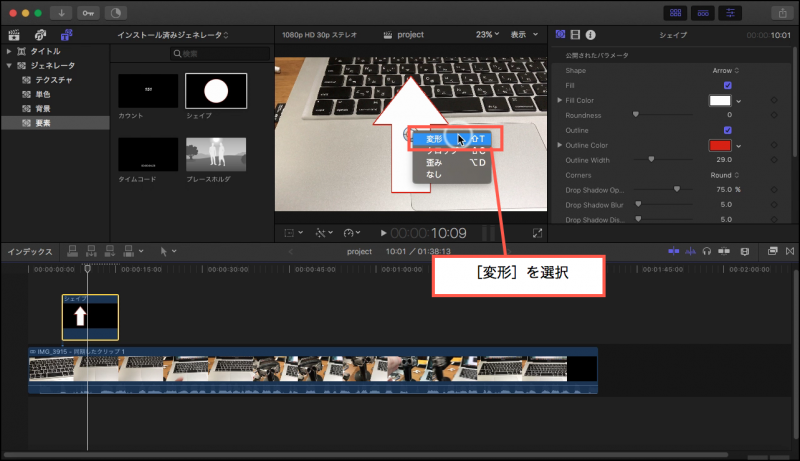This screenshot has width=800, height=461.
Task: Click Outline Width keyframe diamond
Action: (x=774, y=160)
